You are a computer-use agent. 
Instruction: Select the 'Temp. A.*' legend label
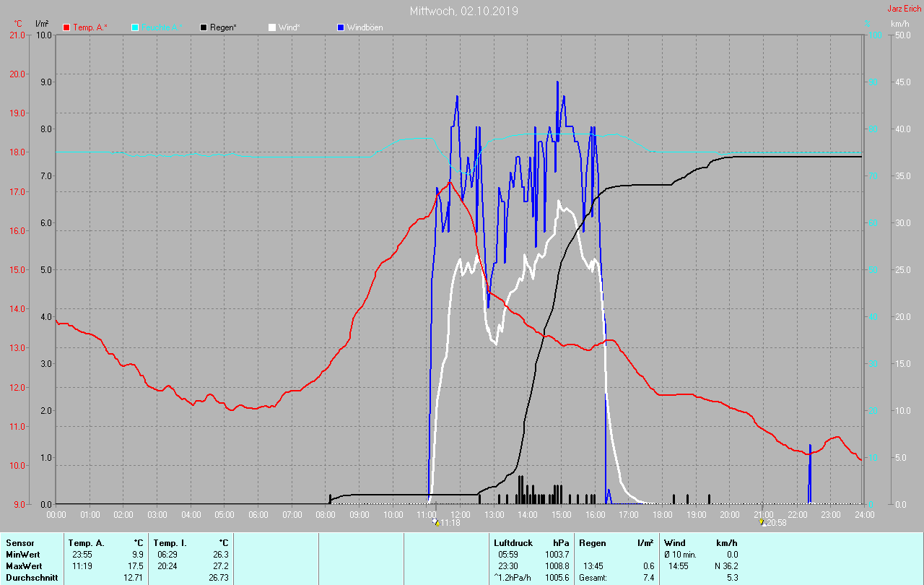[x=90, y=27]
